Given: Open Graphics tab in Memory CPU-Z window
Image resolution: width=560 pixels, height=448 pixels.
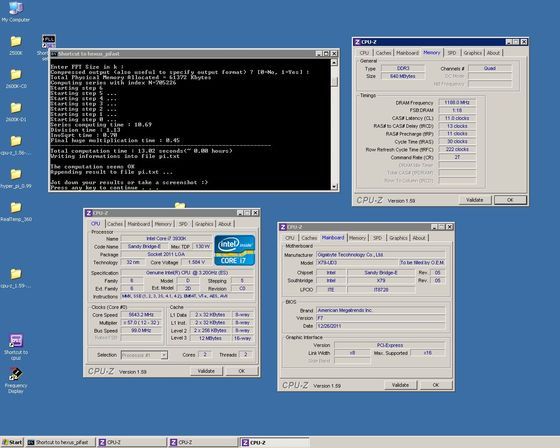Looking at the screenshot, I should tap(472, 53).
